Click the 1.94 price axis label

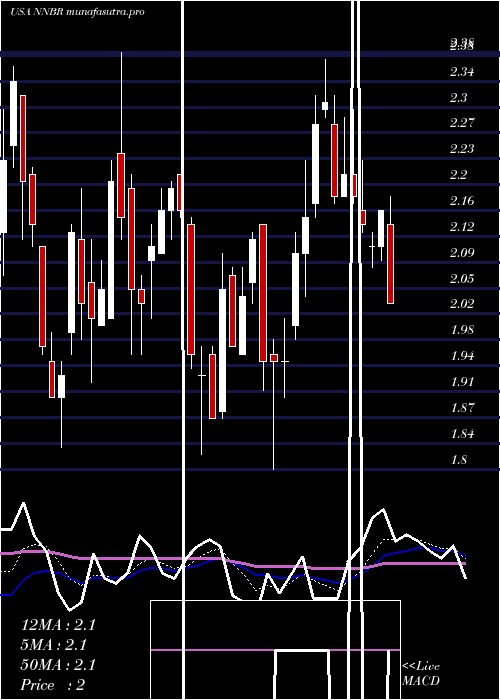462,356
